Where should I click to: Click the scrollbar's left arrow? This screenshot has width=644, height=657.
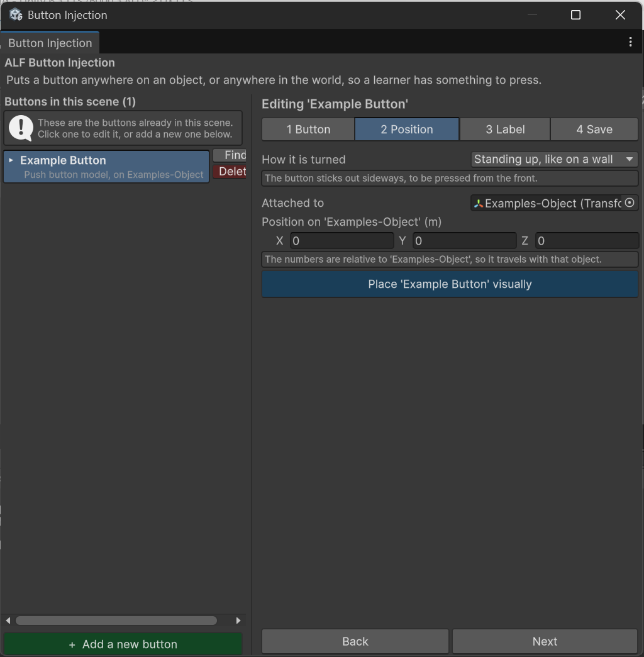point(8,620)
